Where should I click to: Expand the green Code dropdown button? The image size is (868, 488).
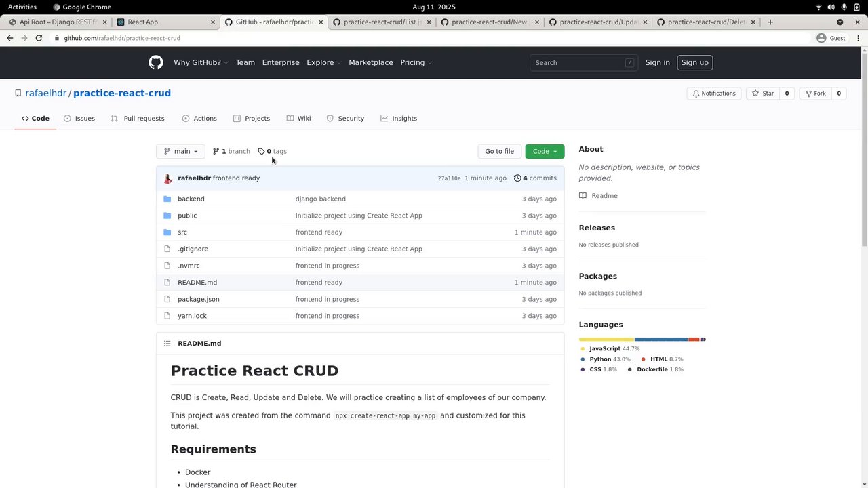coord(545,151)
